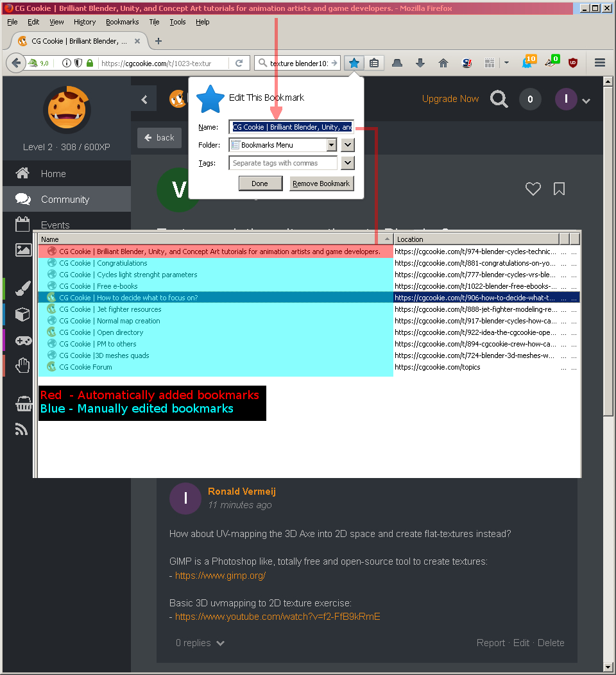Click the search go arrow in search box

click(334, 64)
